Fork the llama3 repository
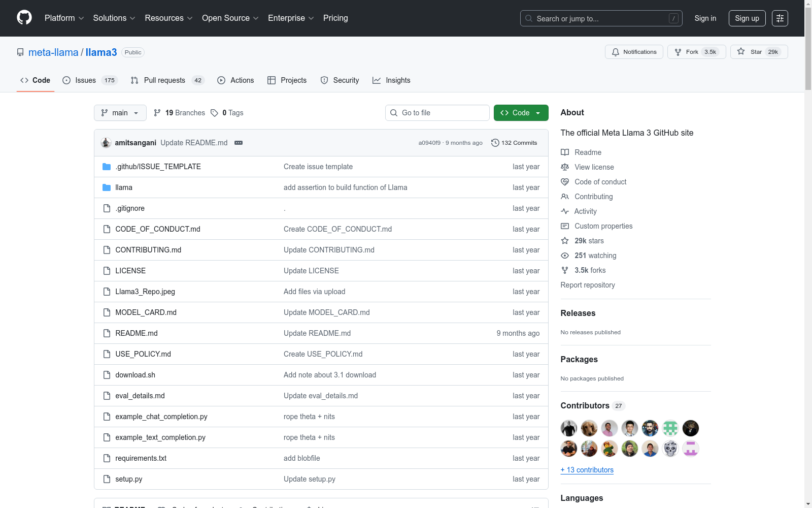The image size is (812, 508). click(x=697, y=52)
